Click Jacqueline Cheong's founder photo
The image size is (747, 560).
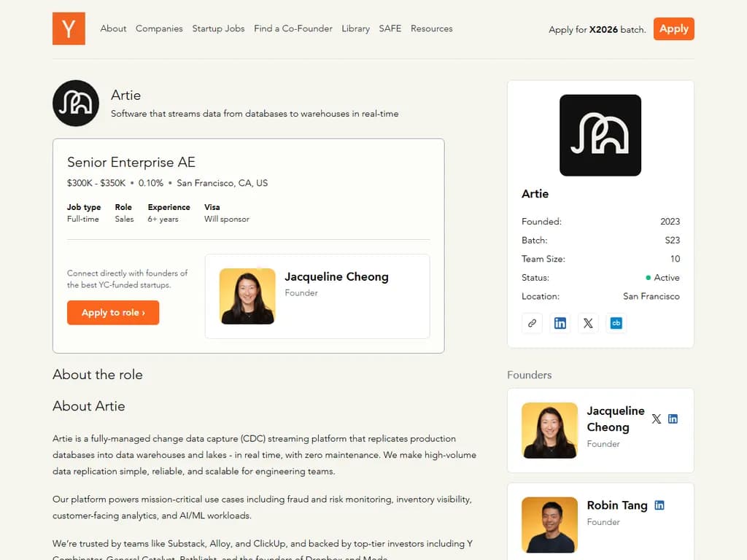(x=549, y=431)
